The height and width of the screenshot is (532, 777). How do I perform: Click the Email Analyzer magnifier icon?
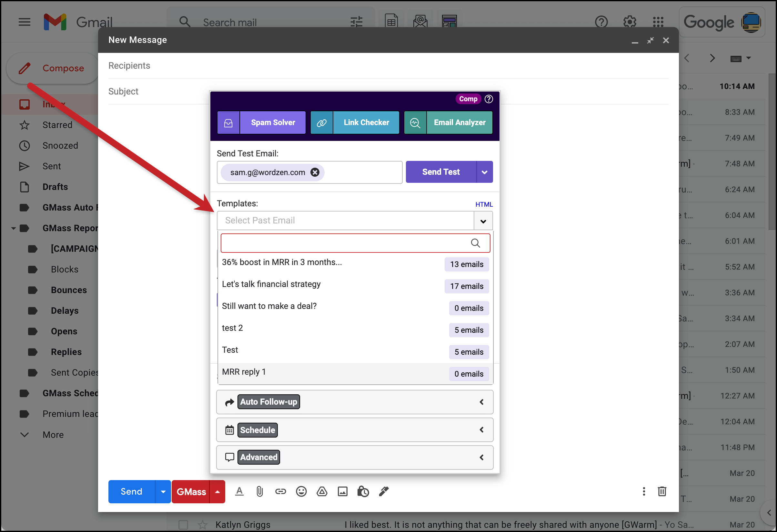point(415,123)
